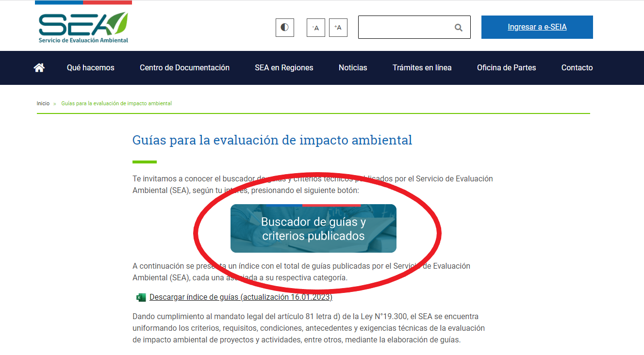The width and height of the screenshot is (644, 355).
Task: Go to Noticias section
Action: point(353,68)
